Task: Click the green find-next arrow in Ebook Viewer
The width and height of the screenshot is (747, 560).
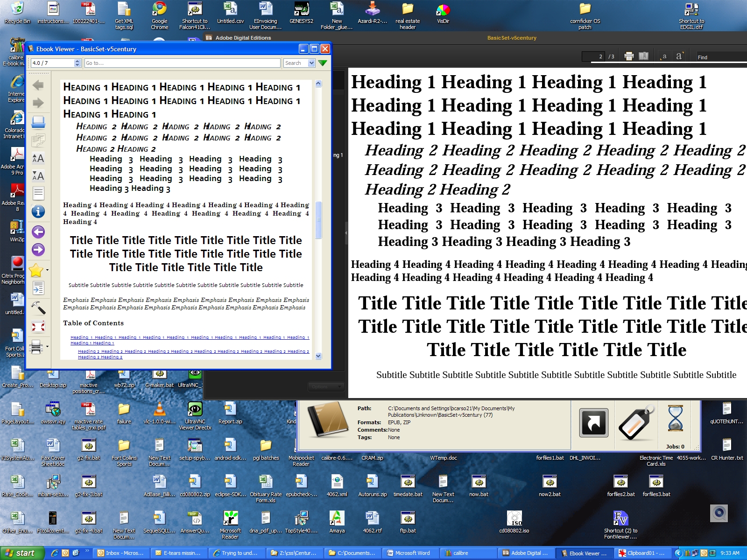Action: pos(323,63)
